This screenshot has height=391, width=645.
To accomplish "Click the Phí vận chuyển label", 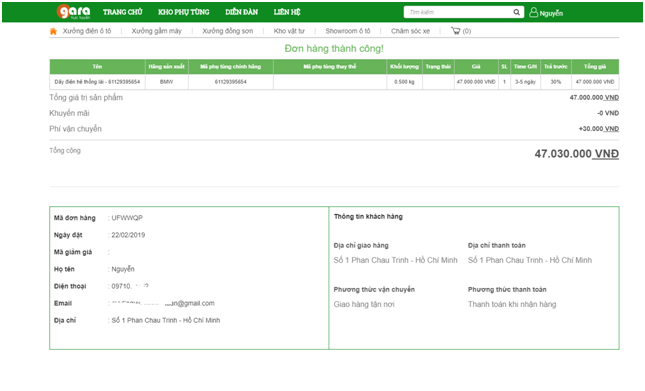I will tap(75, 129).
